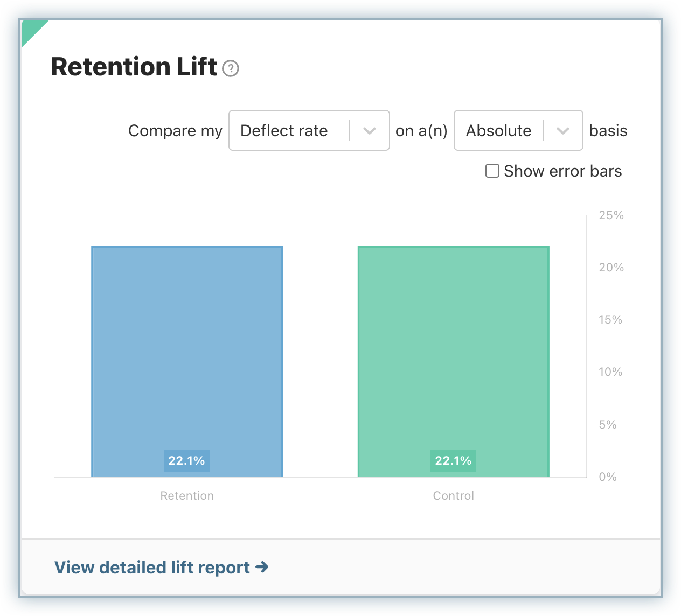Click the help icon beside Retention Lift
The height and width of the screenshot is (616, 681).
pyautogui.click(x=231, y=68)
